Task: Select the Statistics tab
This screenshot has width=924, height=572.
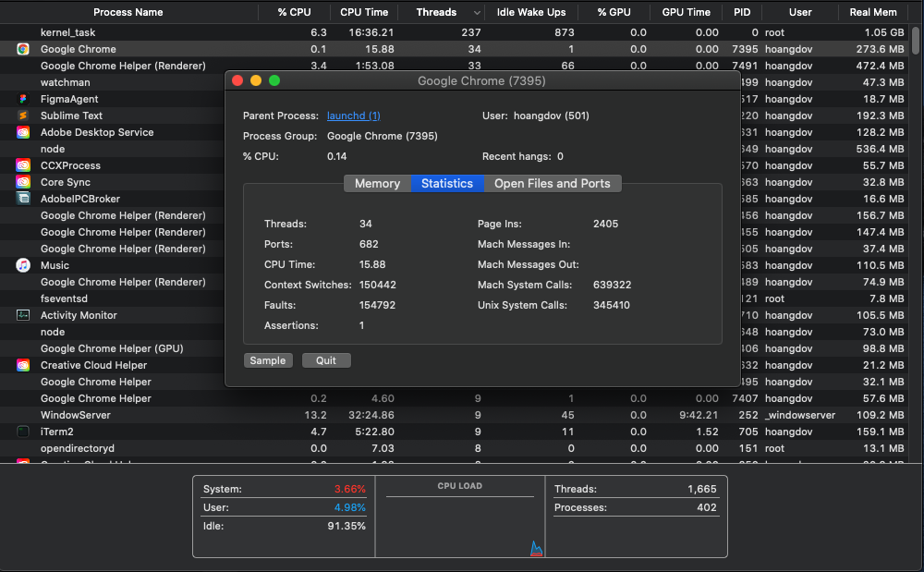Action: (447, 183)
